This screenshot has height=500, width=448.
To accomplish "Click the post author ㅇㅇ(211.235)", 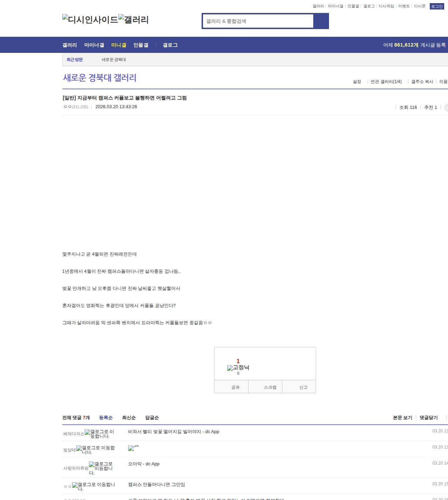I will (76, 107).
